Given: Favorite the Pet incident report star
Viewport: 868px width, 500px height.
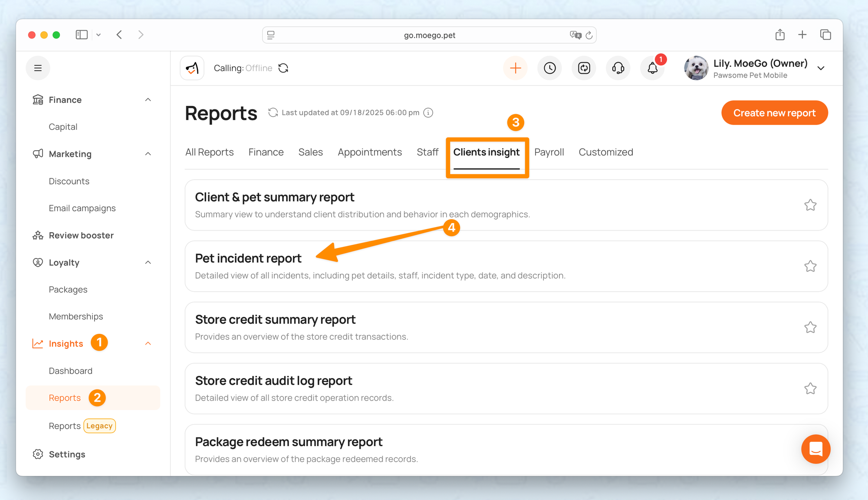Looking at the screenshot, I should click(x=810, y=266).
